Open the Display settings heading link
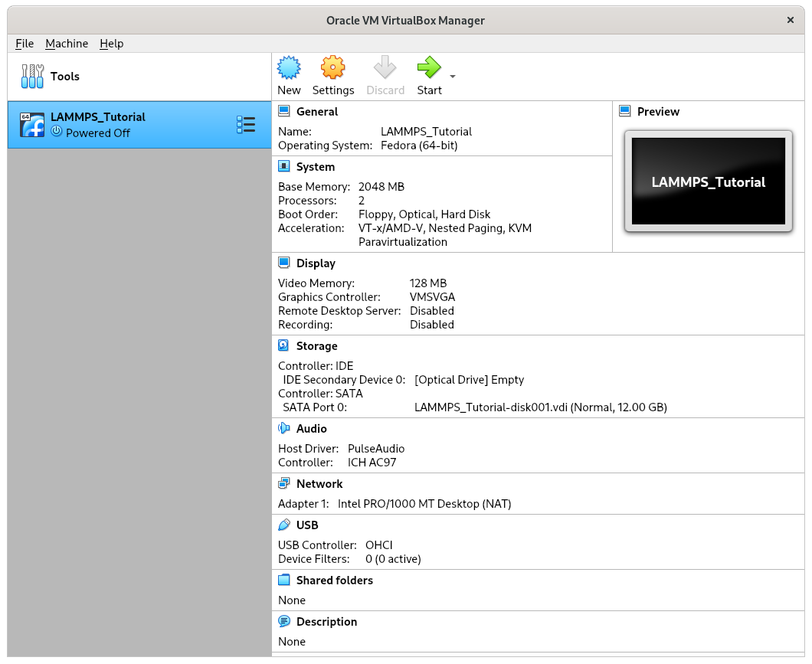This screenshot has width=812, height=664. (316, 263)
